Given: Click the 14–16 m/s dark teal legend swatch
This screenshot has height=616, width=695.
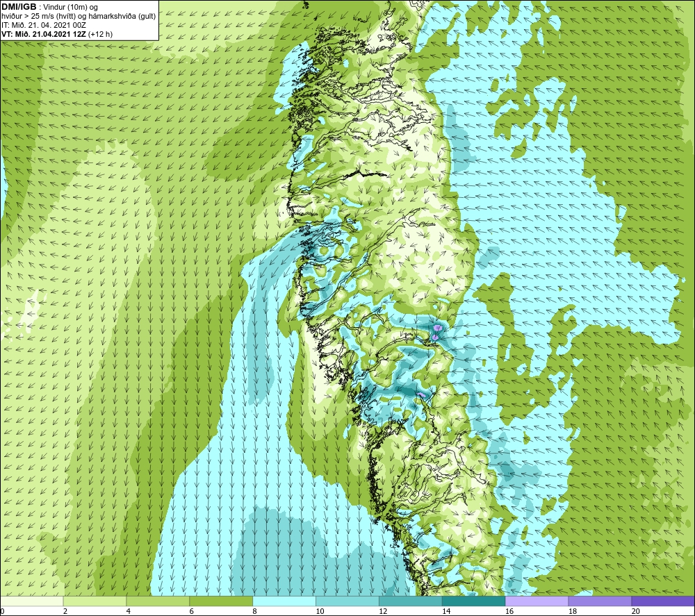Looking at the screenshot, I should pyautogui.click(x=473, y=601).
